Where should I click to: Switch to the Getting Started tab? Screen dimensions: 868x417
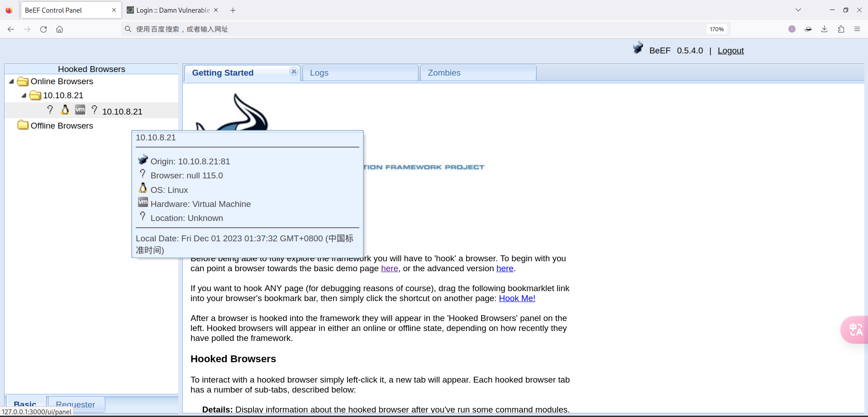tap(223, 73)
